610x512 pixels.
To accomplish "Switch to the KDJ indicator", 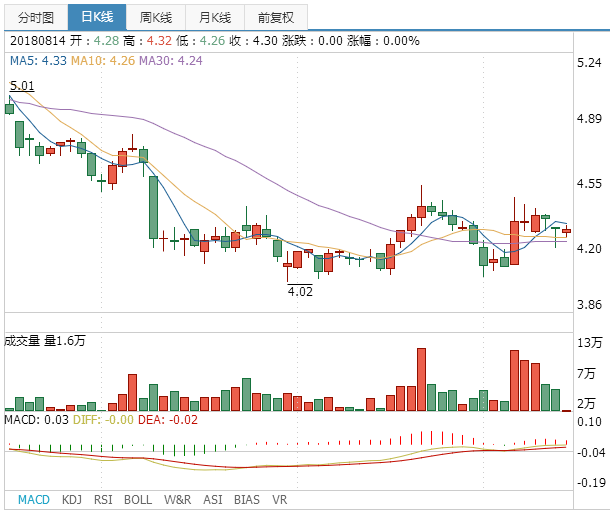I will tap(72, 500).
